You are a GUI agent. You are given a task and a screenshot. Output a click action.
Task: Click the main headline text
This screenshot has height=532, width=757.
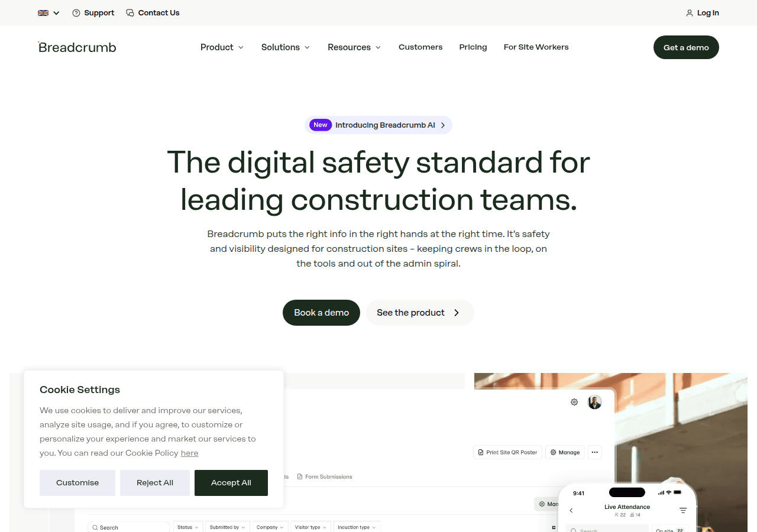[x=378, y=181]
